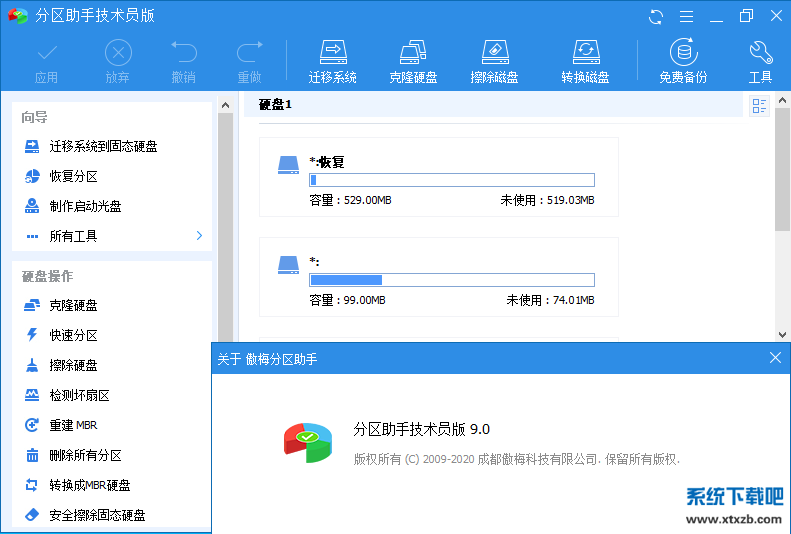Close the 关于 傲梅分区助手 dialog
Image resolution: width=791 pixels, height=534 pixels.
point(775,358)
